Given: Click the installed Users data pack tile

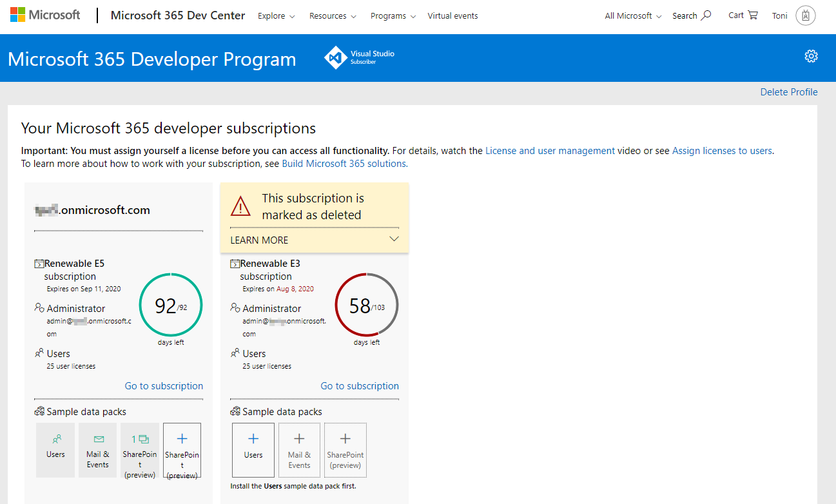Looking at the screenshot, I should click(x=55, y=449).
